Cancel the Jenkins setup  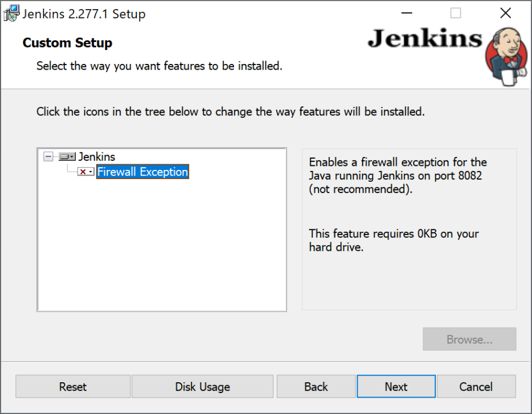[476, 386]
